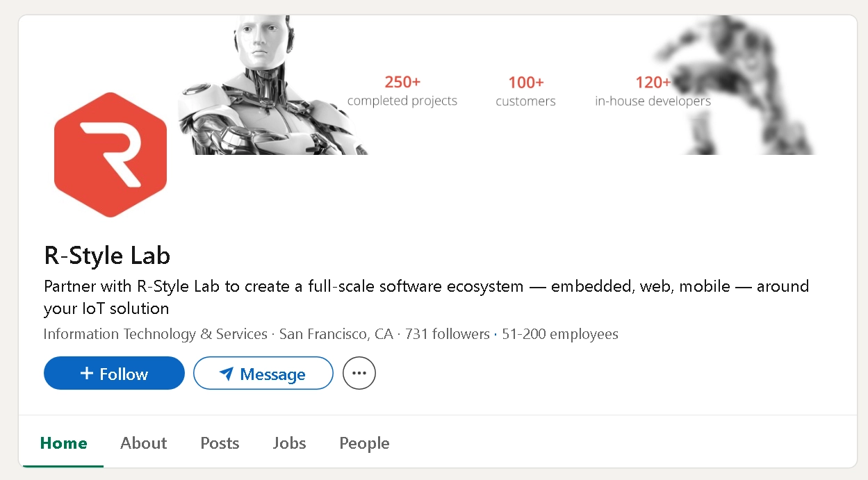Viewport: 868px width, 480px height.
Task: View the People tab
Action: (x=364, y=443)
